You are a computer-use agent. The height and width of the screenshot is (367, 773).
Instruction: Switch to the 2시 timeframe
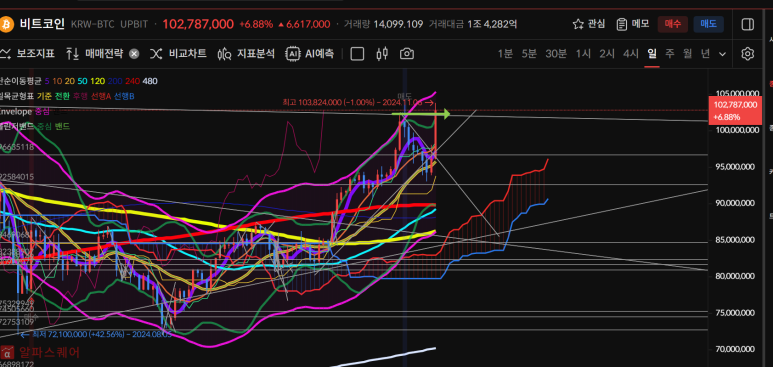click(x=607, y=54)
